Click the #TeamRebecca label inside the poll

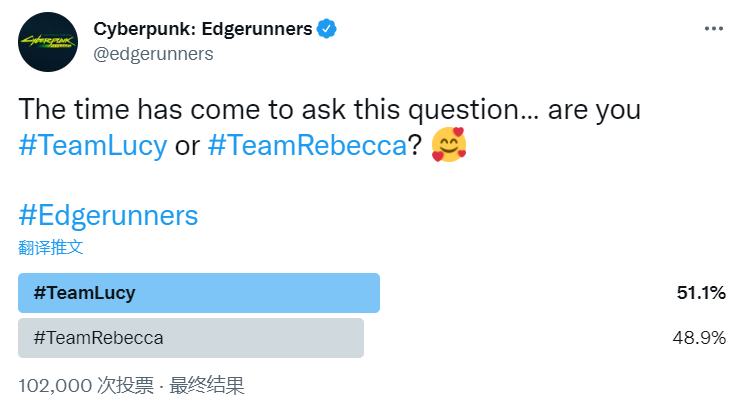pyautogui.click(x=99, y=338)
